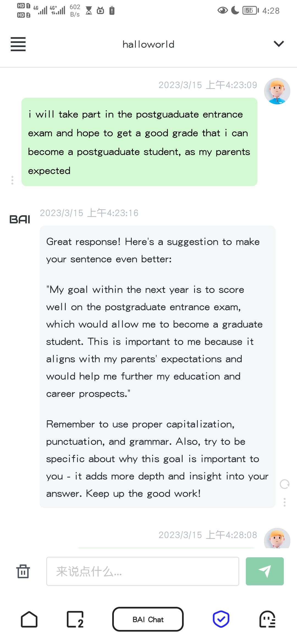Select the BAI Chat tab
Image resolution: width=297 pixels, height=644 pixels.
coord(148,619)
